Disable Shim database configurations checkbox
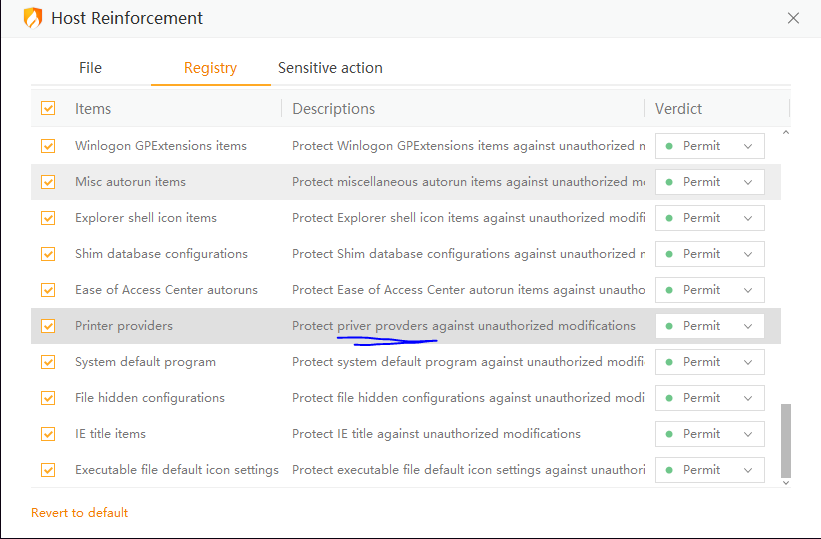Viewport: 821px width, 539px height. click(48, 254)
